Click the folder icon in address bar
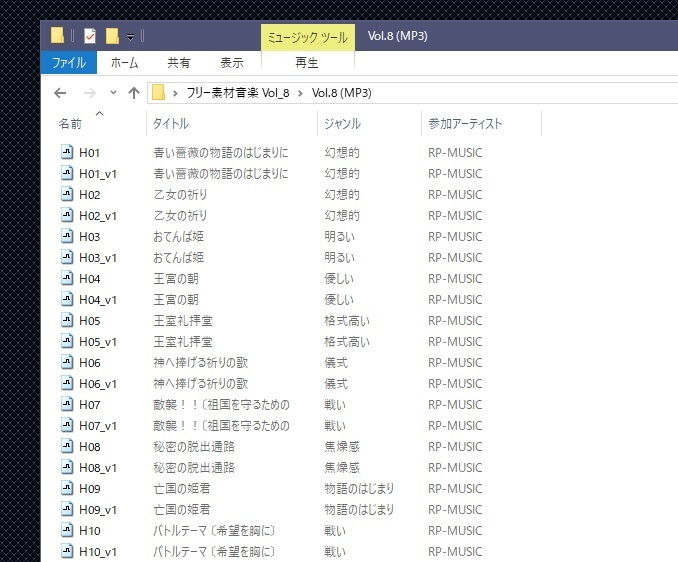The width and height of the screenshot is (678, 562). click(x=158, y=93)
